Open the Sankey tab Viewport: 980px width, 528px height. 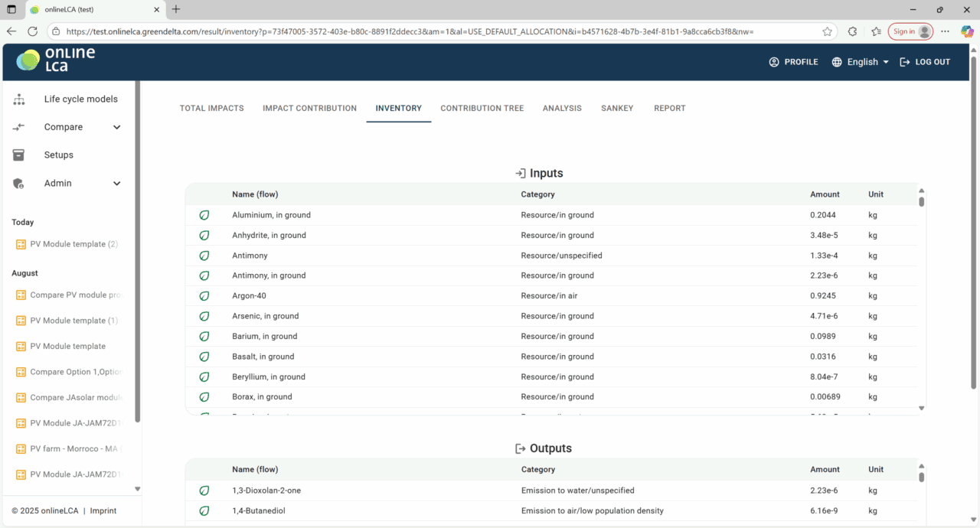617,109
